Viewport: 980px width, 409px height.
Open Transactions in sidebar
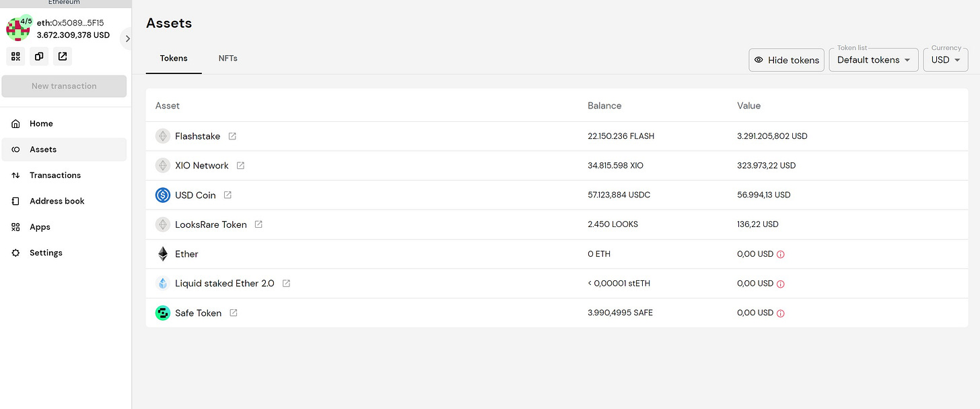click(64, 175)
